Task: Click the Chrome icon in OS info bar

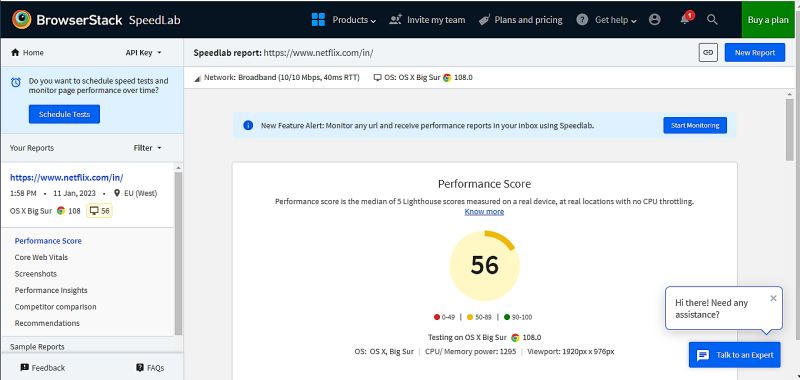Action: [447, 78]
